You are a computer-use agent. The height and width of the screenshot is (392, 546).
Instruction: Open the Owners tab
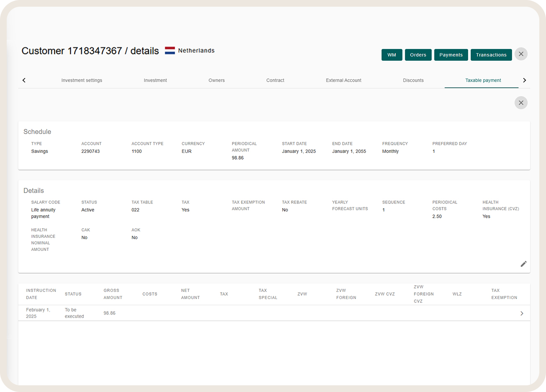(216, 80)
